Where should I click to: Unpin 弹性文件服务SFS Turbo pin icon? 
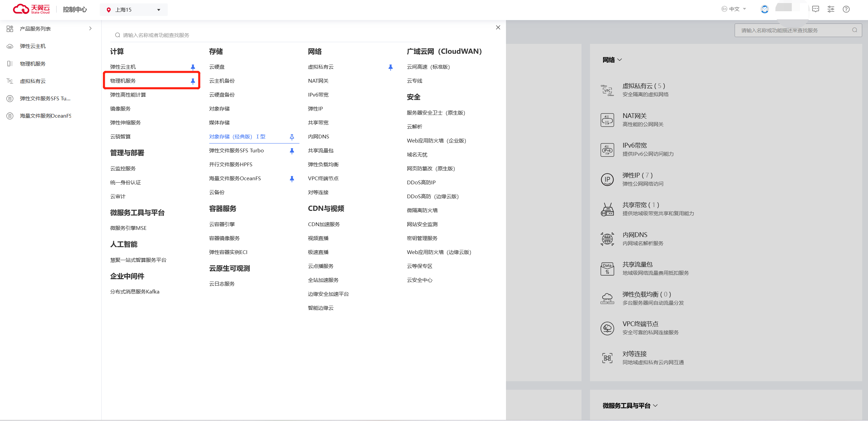click(x=292, y=151)
